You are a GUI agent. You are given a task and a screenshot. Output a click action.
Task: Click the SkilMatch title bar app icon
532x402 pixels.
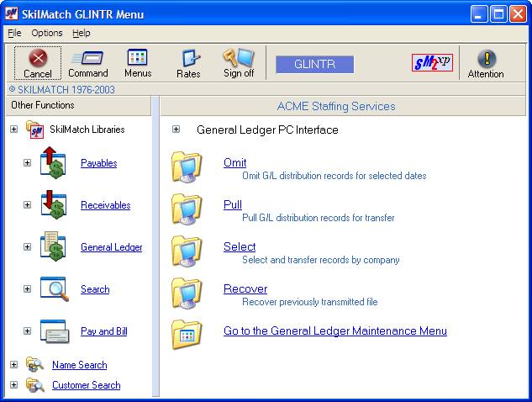click(x=12, y=13)
